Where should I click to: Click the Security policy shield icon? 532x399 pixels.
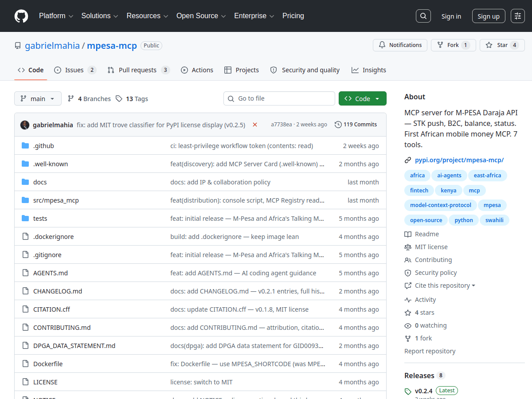(x=408, y=273)
